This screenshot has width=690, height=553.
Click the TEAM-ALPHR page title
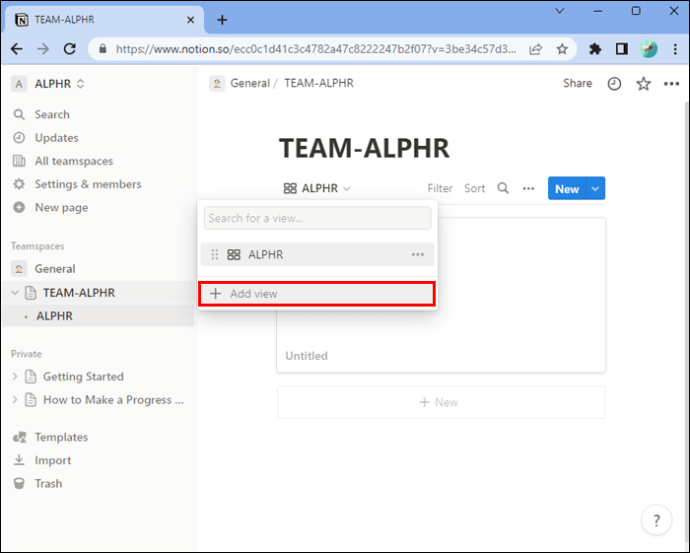364,148
